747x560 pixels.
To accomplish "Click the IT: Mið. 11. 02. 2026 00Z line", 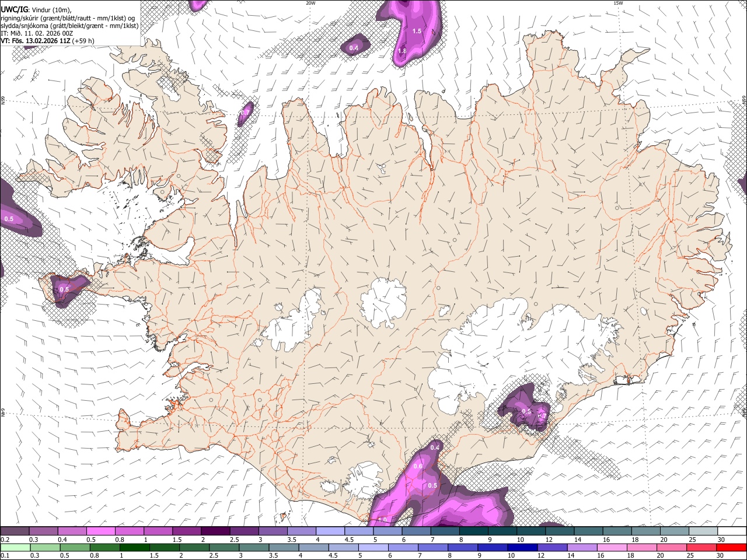I will [x=37, y=33].
